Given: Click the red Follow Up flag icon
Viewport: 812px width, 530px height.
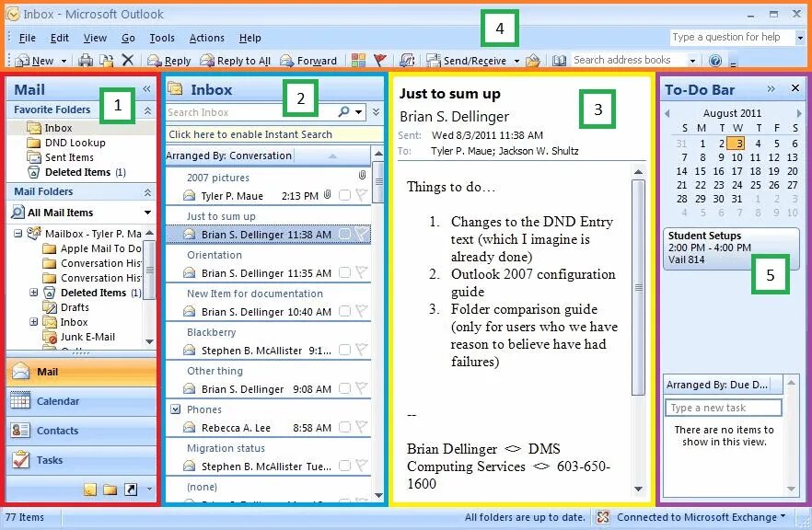Looking at the screenshot, I should (380, 61).
